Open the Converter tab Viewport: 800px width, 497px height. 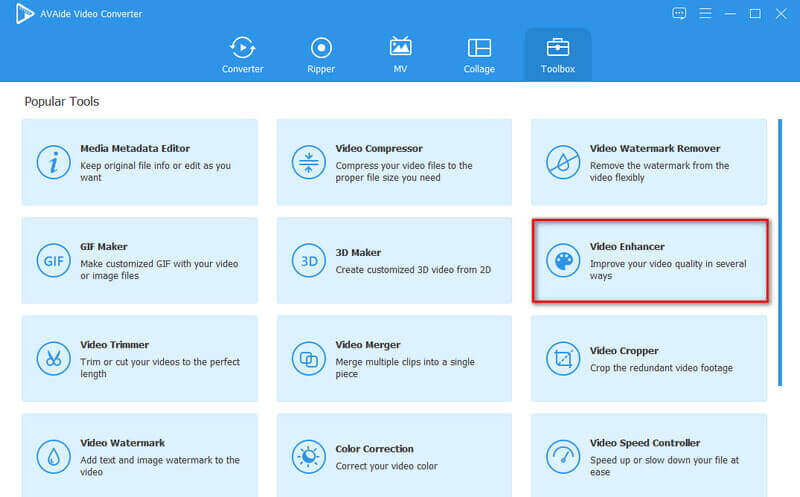tap(242, 55)
